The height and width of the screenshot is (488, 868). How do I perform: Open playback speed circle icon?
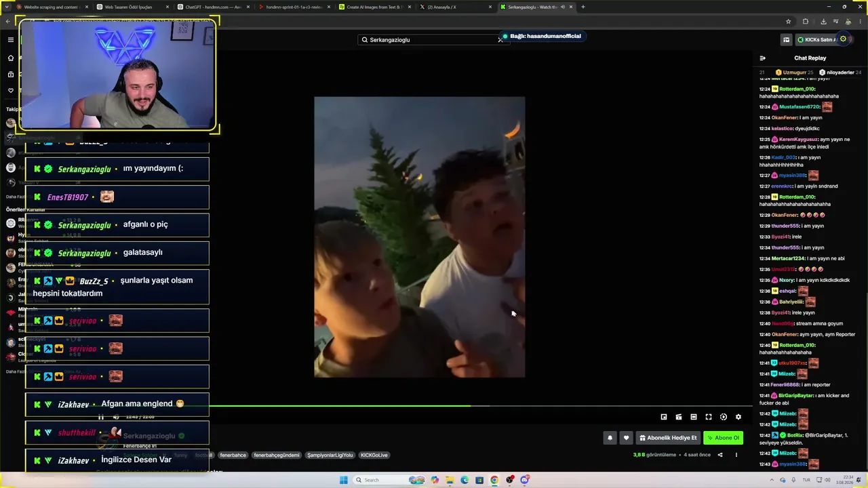724,417
